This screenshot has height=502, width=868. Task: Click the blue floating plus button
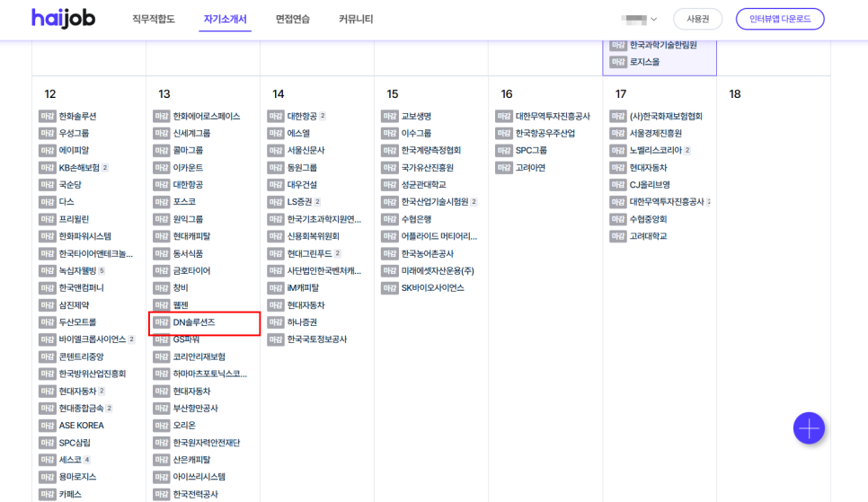click(x=809, y=428)
